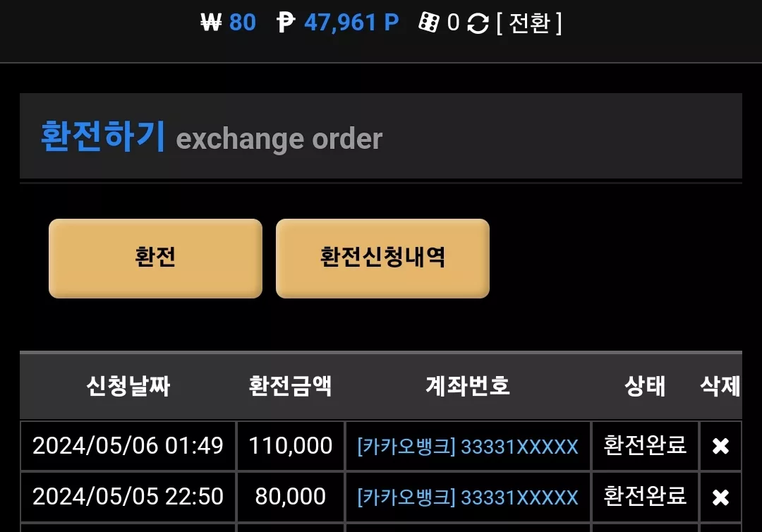Click the 환전금액 column header

[x=290, y=386]
